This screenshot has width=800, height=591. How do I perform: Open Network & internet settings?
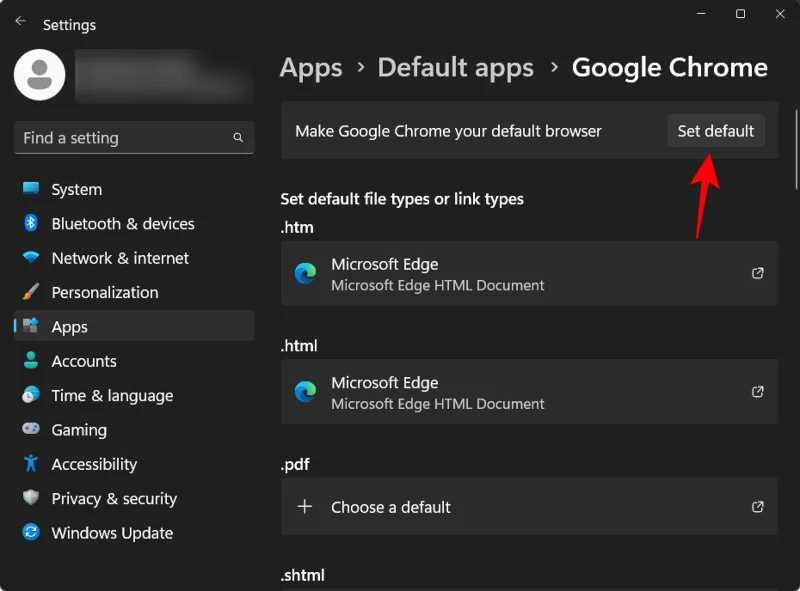click(134, 258)
